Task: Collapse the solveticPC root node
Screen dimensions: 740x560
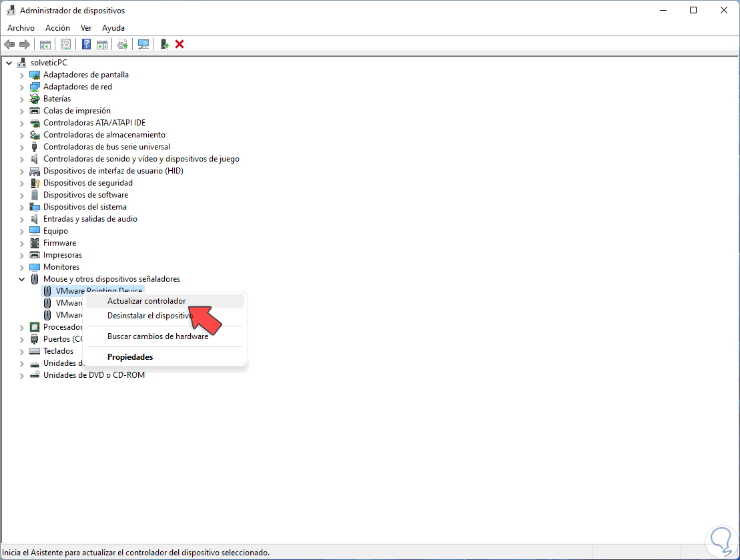Action: [x=9, y=63]
